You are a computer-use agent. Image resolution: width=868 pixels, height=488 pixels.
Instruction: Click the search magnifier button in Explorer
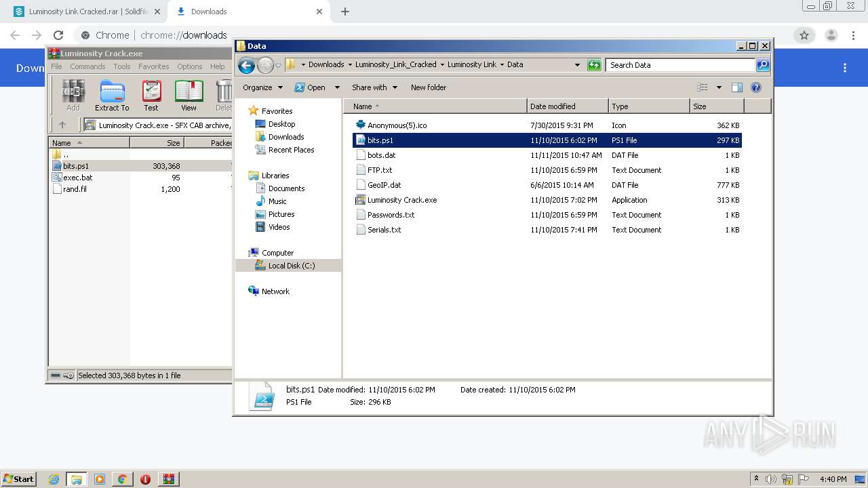[x=763, y=65]
